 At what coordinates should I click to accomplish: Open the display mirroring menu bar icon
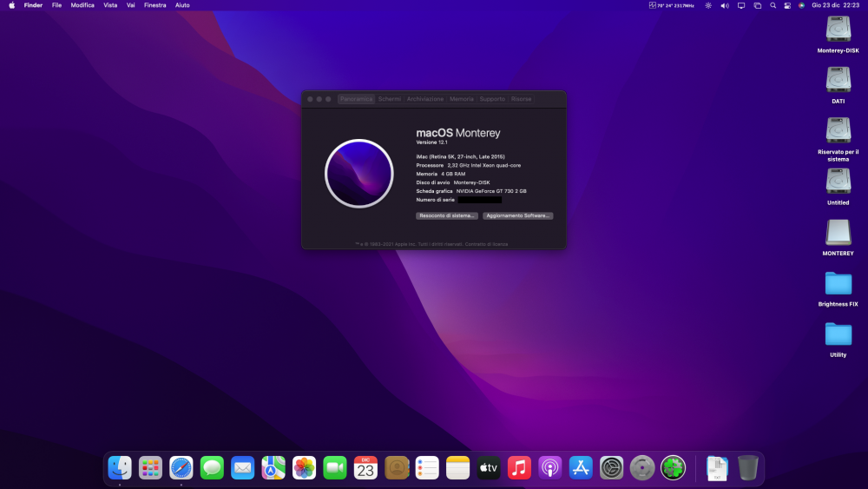(741, 5)
